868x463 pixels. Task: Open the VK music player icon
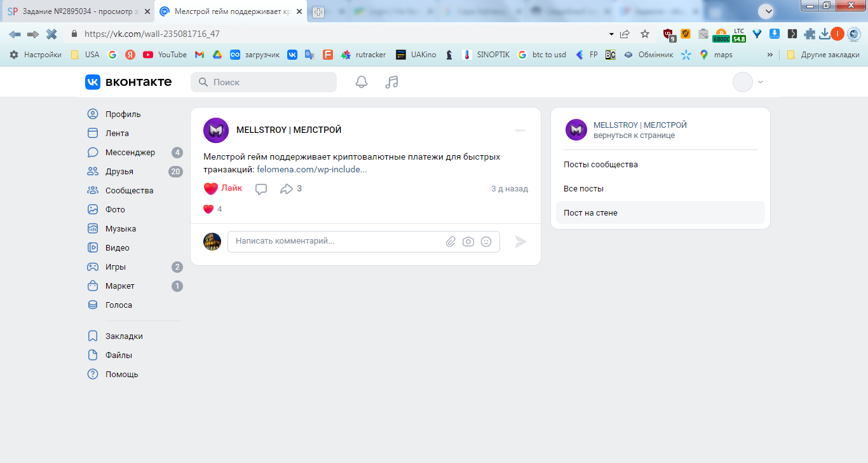pos(392,82)
